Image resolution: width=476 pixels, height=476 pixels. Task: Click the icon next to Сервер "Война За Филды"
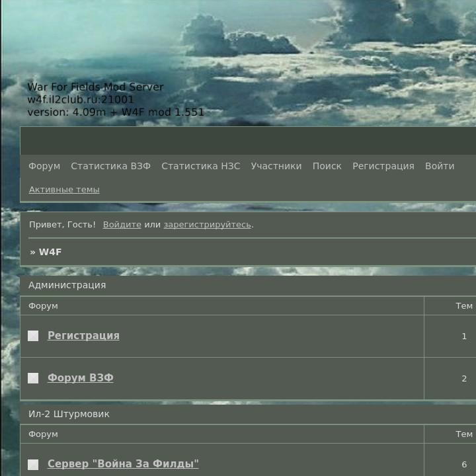coord(33,465)
